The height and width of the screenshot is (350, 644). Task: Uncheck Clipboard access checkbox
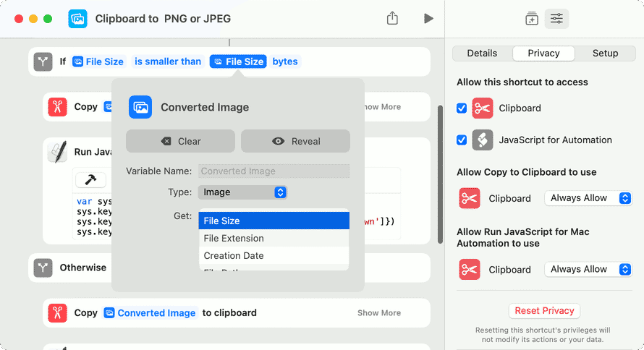click(462, 108)
